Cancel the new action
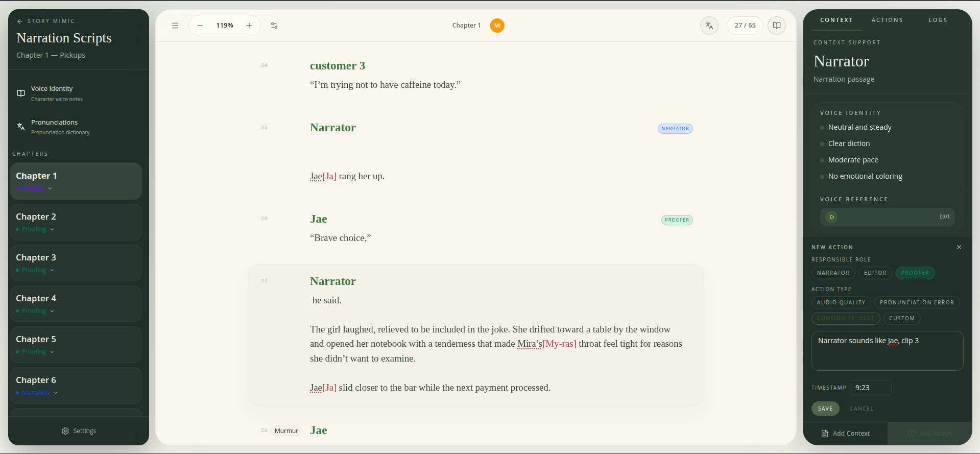This screenshot has width=980, height=454. (862, 409)
